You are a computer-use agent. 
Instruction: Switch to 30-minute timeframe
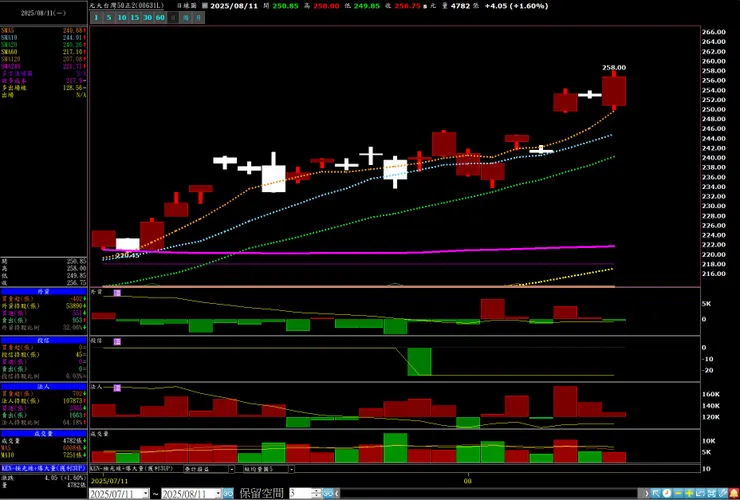(147, 17)
